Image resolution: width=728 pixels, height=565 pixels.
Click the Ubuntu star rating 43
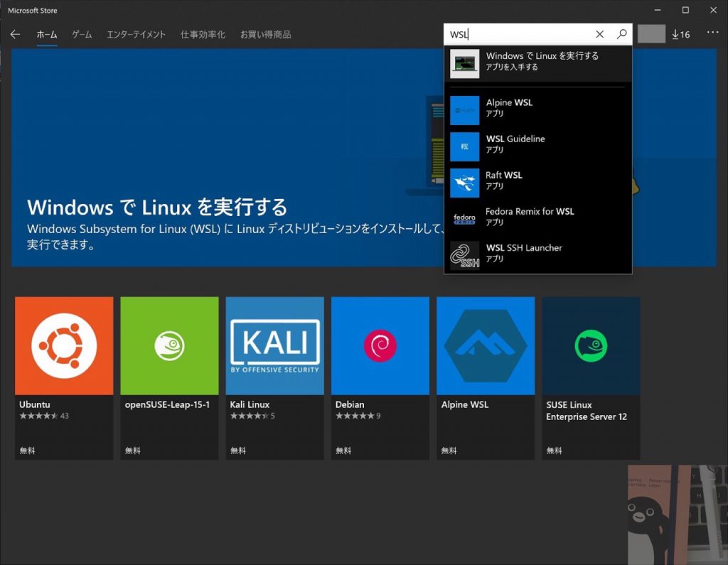coord(44,416)
